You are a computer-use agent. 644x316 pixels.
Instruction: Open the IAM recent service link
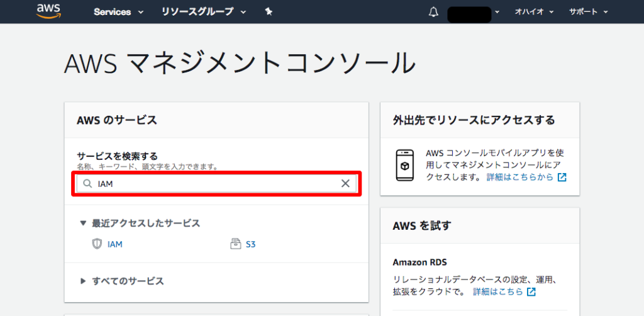tap(115, 244)
